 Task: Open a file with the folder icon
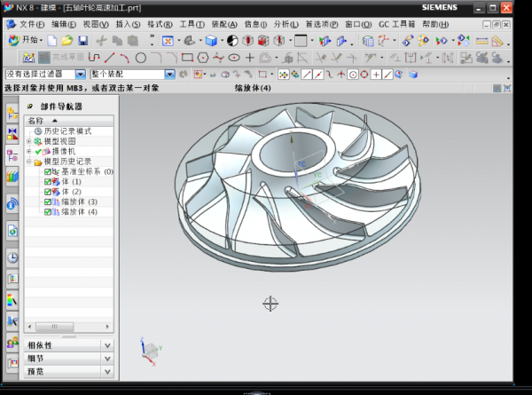pos(67,41)
